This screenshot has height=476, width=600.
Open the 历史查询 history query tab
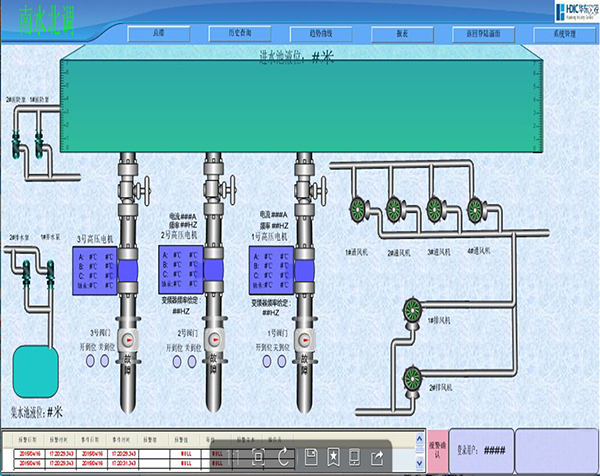click(240, 33)
